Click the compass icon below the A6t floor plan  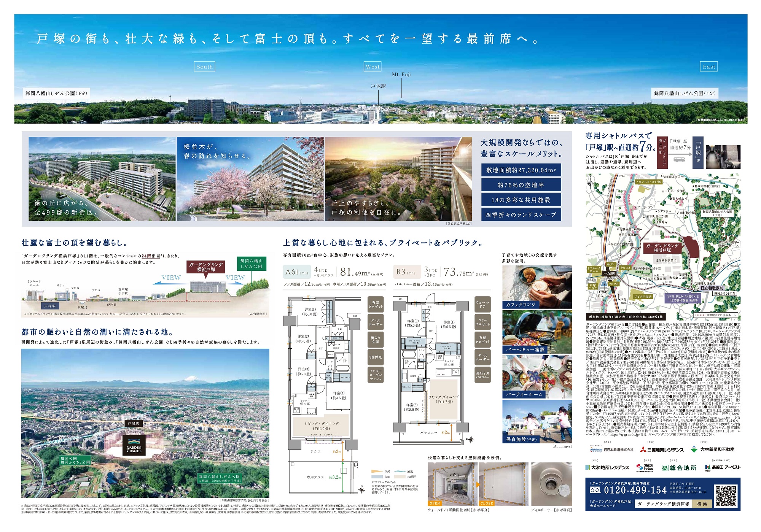click(x=362, y=489)
